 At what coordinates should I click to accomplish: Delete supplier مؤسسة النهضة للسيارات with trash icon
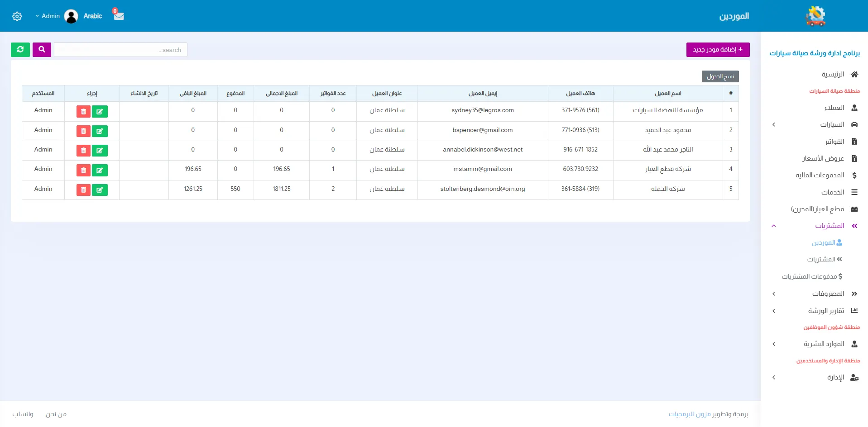point(83,111)
